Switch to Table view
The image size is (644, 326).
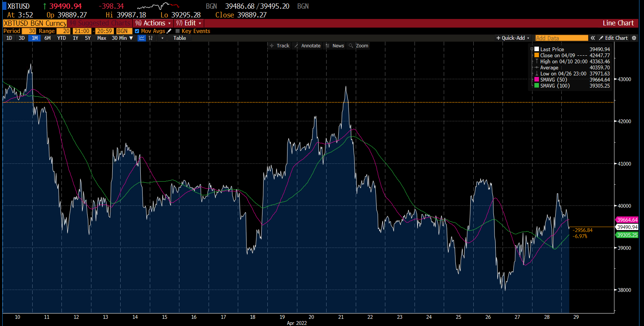click(179, 38)
